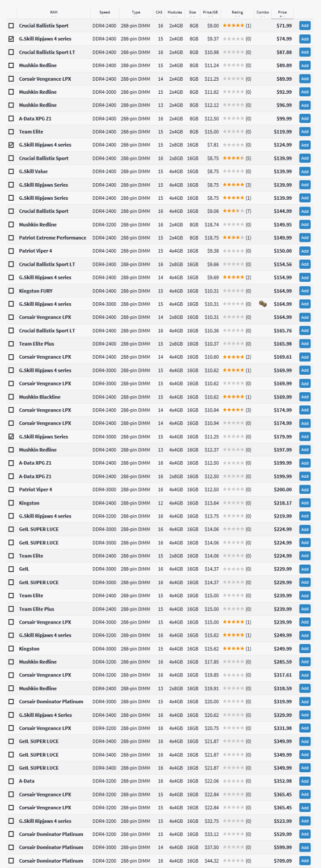Open G.Skill Ripjaws 4 Series $329.99 link

pyautogui.click(x=45, y=715)
